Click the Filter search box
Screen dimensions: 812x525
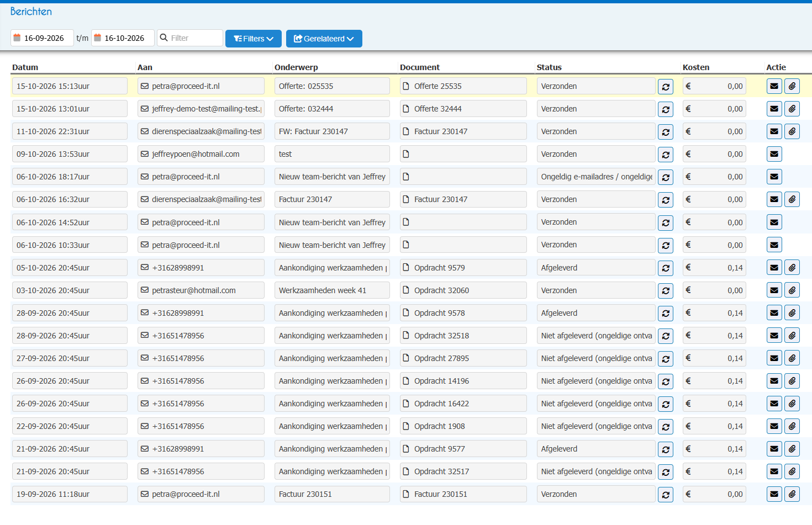(x=190, y=38)
